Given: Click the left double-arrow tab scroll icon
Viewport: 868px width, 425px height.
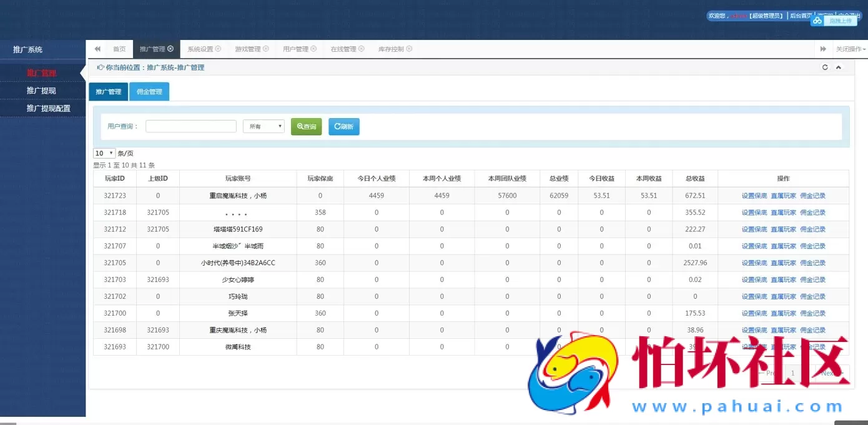Looking at the screenshot, I should click(97, 48).
